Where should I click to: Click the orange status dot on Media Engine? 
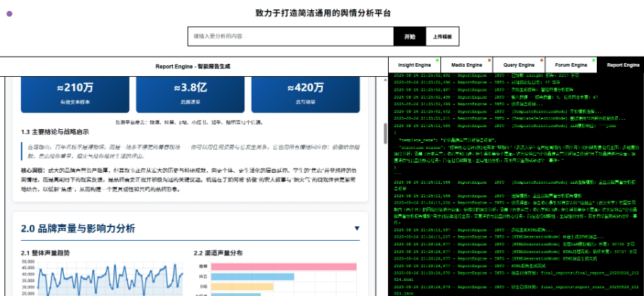[490, 59]
